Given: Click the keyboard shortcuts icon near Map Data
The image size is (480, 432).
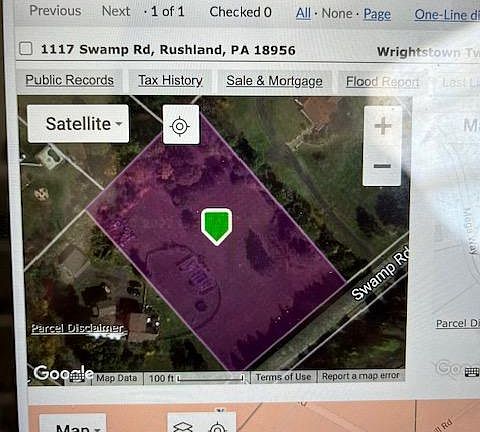Looking at the screenshot, I should [77, 377].
